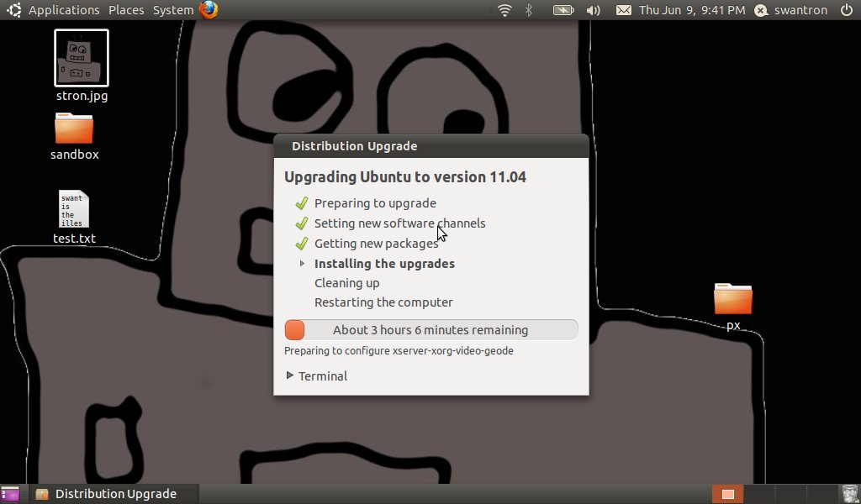Open the messaging envelope indicator
861x504 pixels.
(622, 10)
